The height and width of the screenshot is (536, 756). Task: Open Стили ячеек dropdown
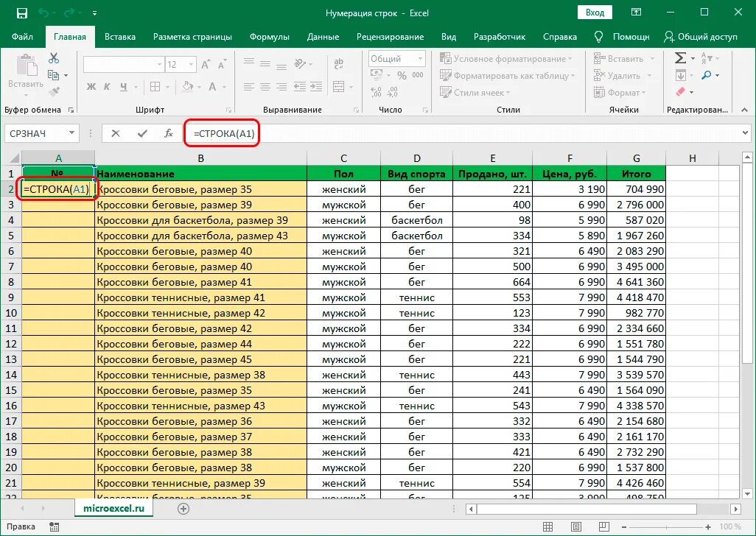475,93
